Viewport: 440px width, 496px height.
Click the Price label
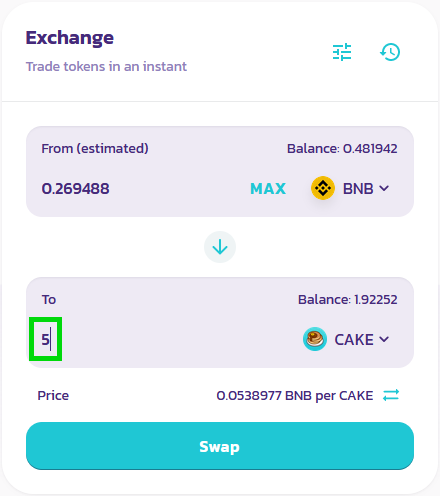coord(53,396)
